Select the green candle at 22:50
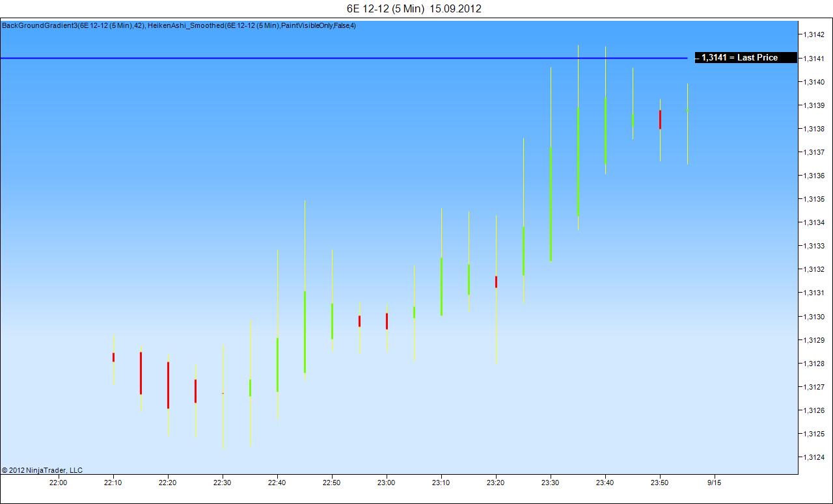The image size is (833, 504). coord(332,321)
